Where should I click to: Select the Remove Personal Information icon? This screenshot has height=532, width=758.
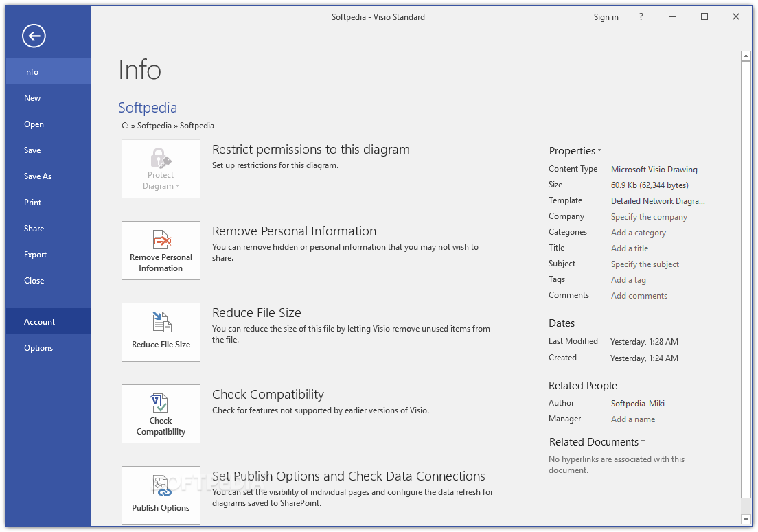pos(161,250)
